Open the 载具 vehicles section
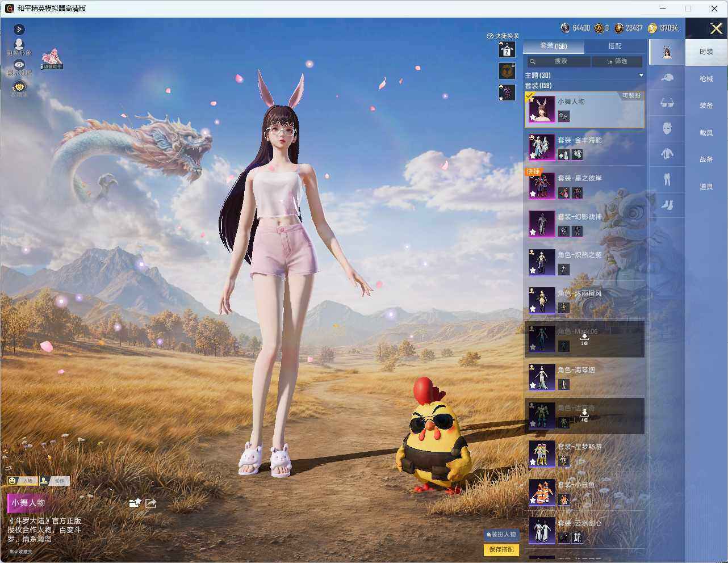The width and height of the screenshot is (728, 563). [706, 133]
